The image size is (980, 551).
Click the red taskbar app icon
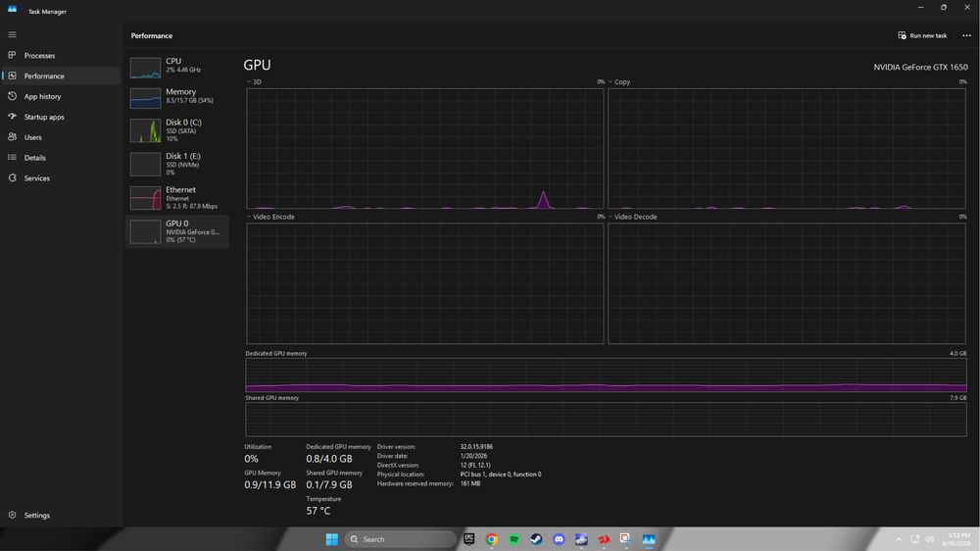[x=604, y=539]
